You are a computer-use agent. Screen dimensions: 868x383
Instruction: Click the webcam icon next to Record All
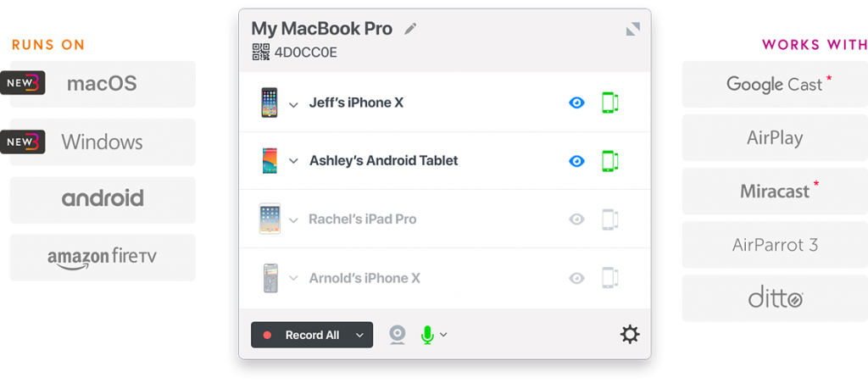tap(397, 335)
